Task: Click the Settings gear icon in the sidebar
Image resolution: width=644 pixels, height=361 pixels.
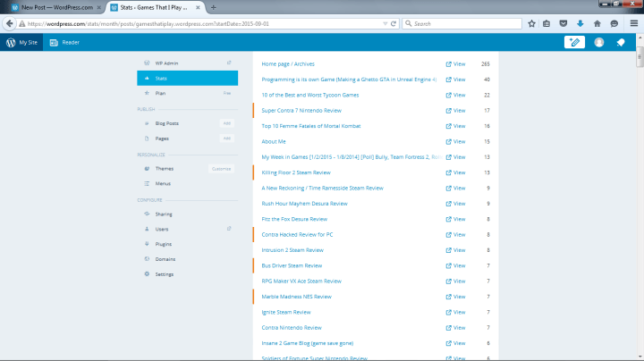Action: (147, 273)
